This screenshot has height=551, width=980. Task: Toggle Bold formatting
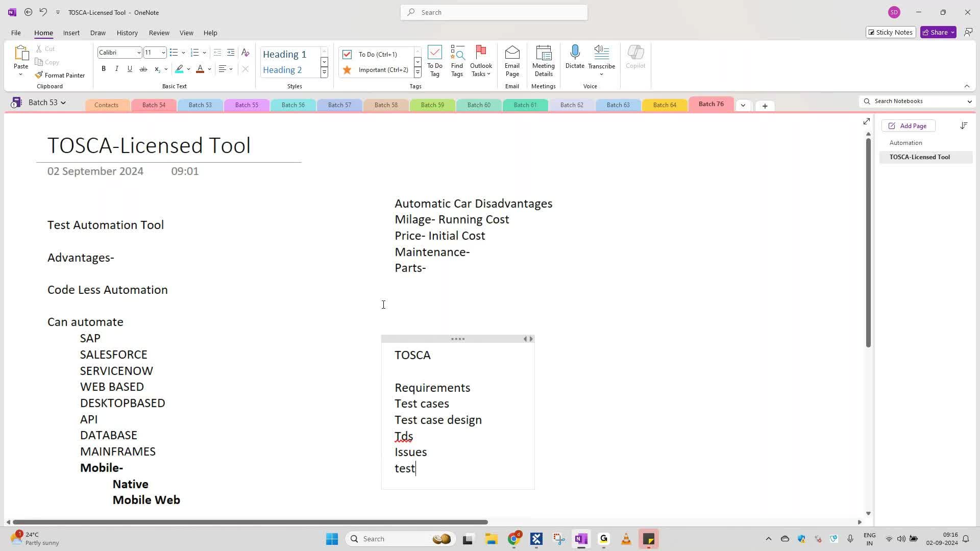(x=104, y=69)
